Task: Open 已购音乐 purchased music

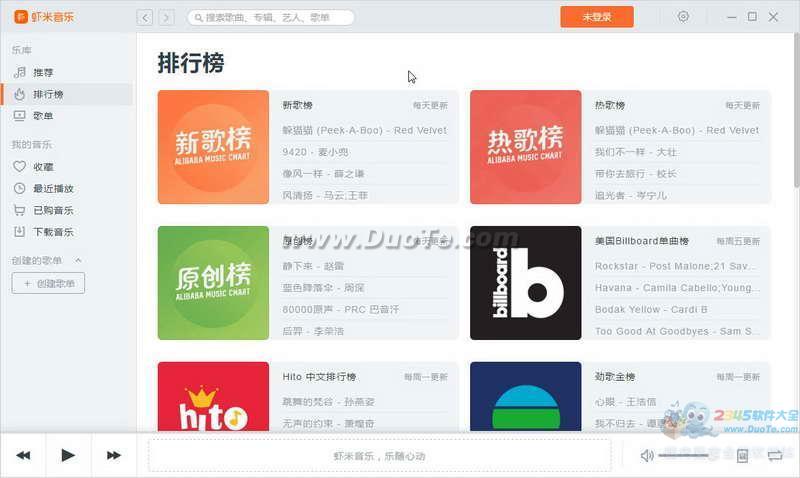Action: point(52,210)
